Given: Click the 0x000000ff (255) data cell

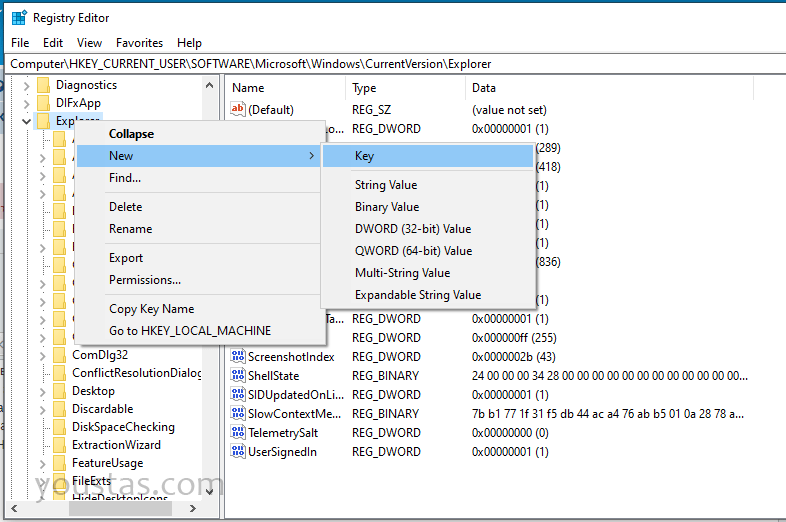Looking at the screenshot, I should pos(514,338).
